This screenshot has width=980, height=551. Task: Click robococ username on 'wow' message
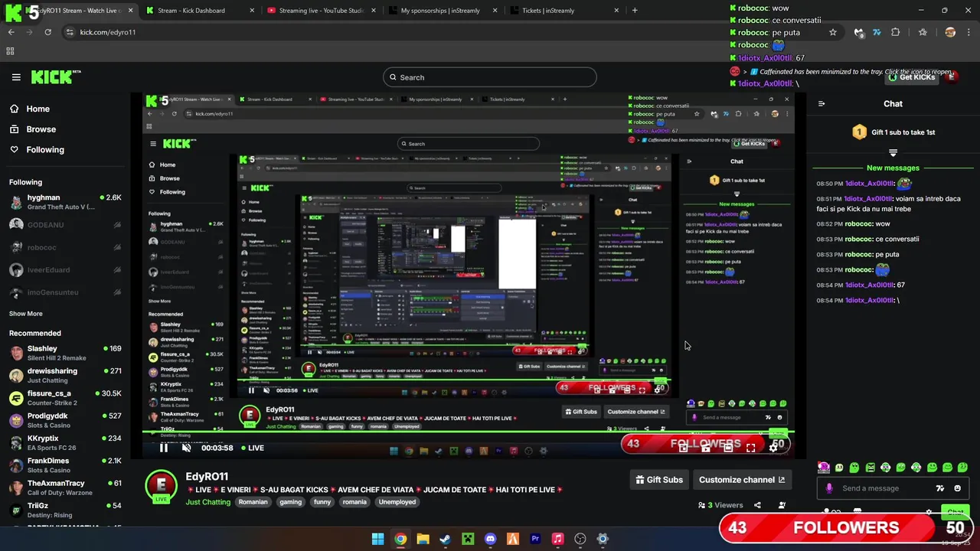click(859, 224)
